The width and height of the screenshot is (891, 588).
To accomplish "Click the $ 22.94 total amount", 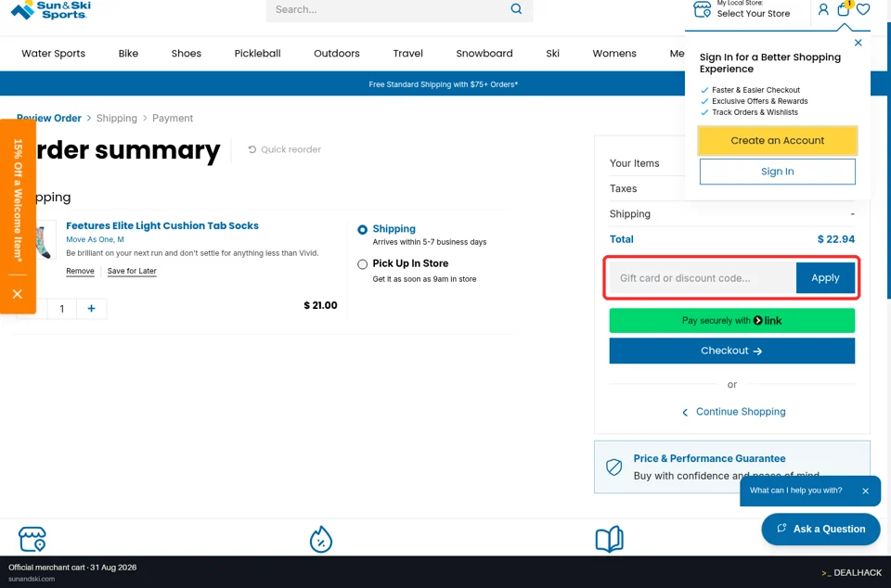I will pyautogui.click(x=835, y=239).
